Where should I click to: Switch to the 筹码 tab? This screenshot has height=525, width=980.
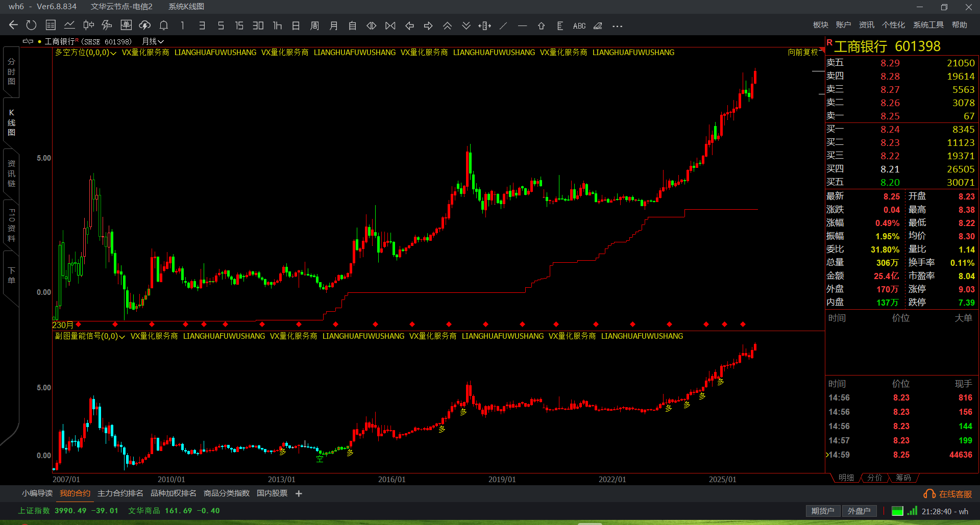click(x=903, y=478)
